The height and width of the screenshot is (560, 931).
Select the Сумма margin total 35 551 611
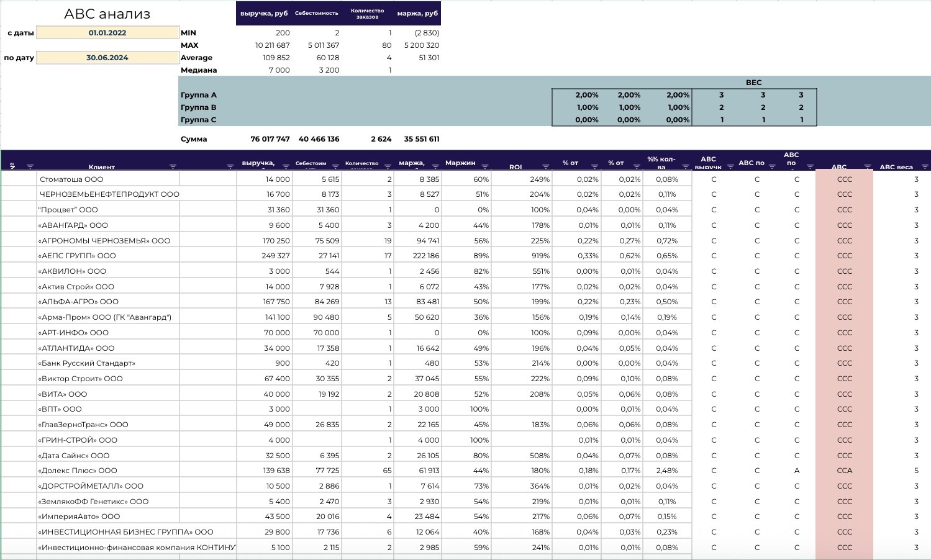pos(422,139)
